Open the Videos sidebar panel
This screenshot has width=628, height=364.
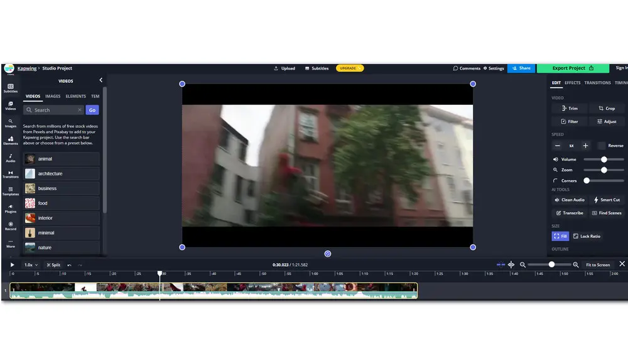coord(11,105)
